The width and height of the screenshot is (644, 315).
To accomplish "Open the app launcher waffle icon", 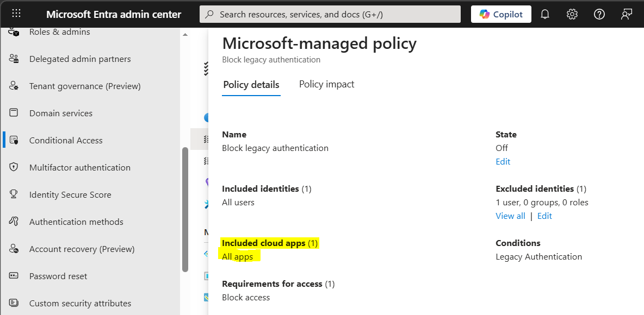I will pos(16,14).
